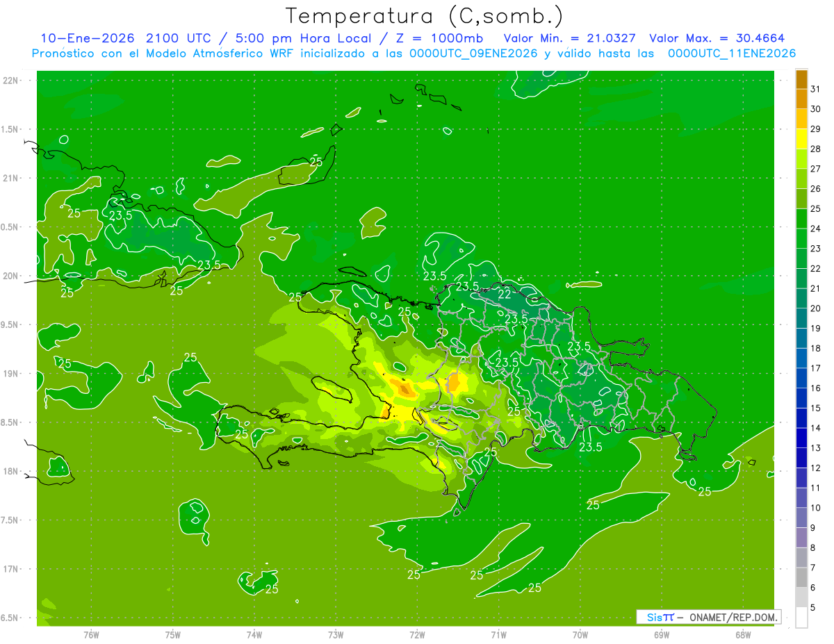Click the '74W' longitude axis label
834x644 pixels.
coord(254,634)
